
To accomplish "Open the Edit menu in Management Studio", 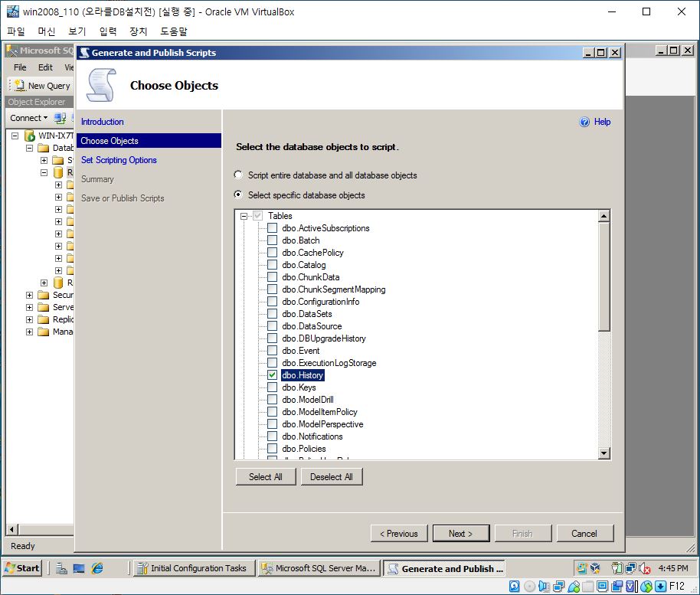I will pyautogui.click(x=45, y=67).
